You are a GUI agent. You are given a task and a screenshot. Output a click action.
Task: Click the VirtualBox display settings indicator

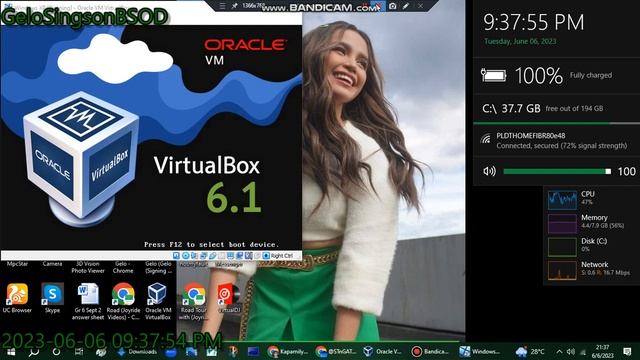click(231, 256)
